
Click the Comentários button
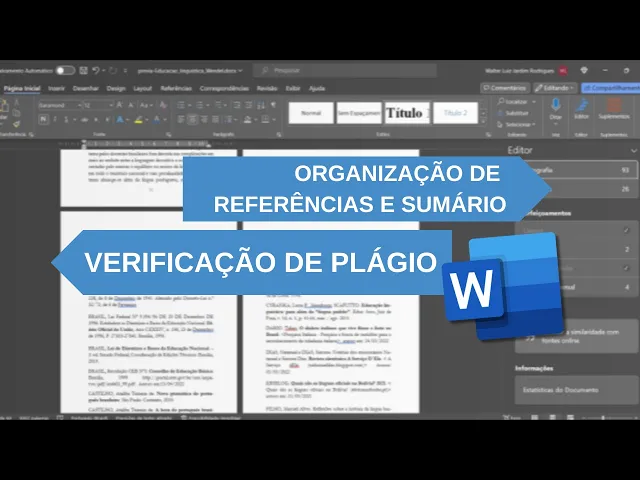(505, 88)
